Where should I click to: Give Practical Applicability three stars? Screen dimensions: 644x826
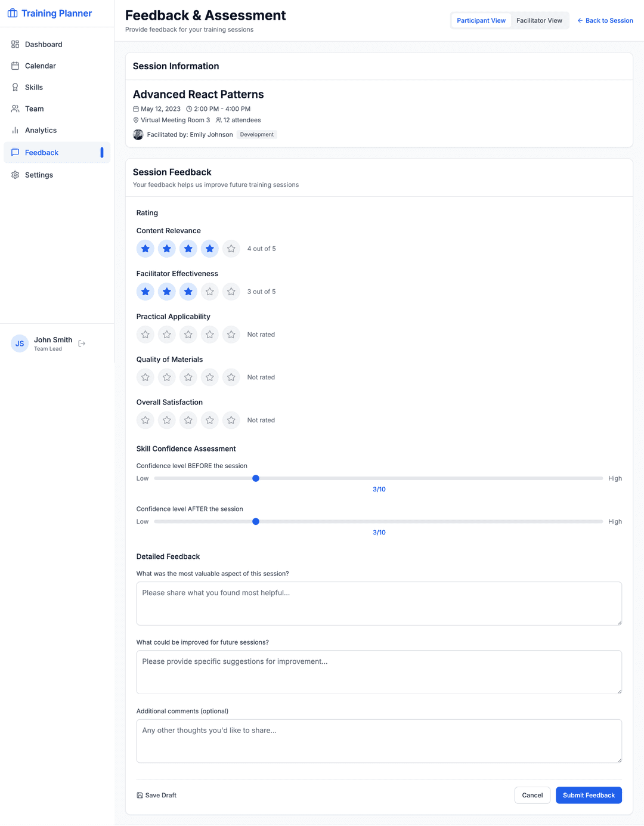click(x=188, y=335)
